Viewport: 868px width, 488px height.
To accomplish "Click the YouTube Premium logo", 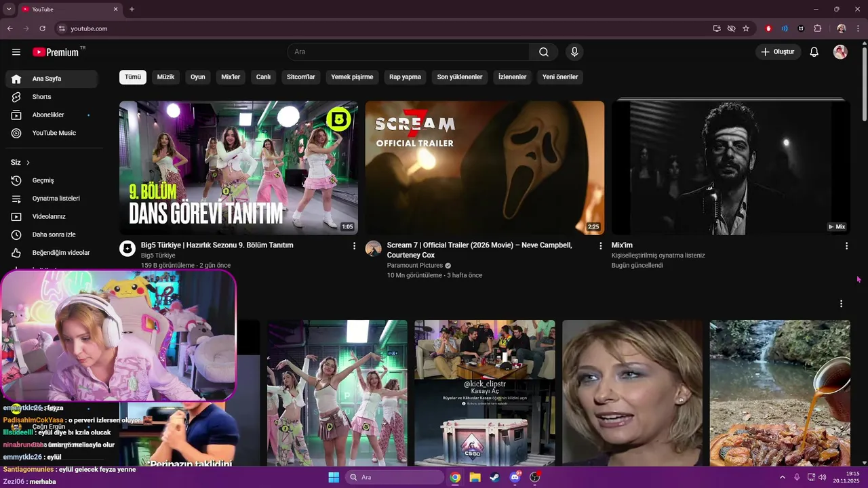I will 56,52.
